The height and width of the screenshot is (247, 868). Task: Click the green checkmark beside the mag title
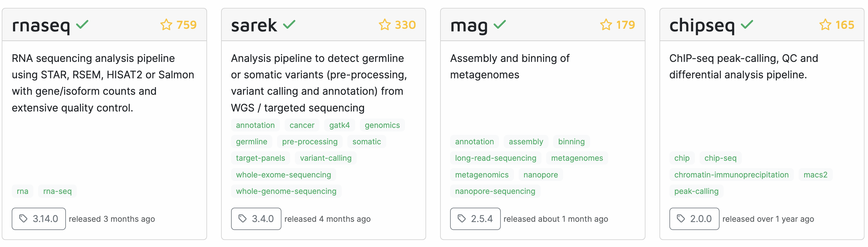tap(500, 24)
